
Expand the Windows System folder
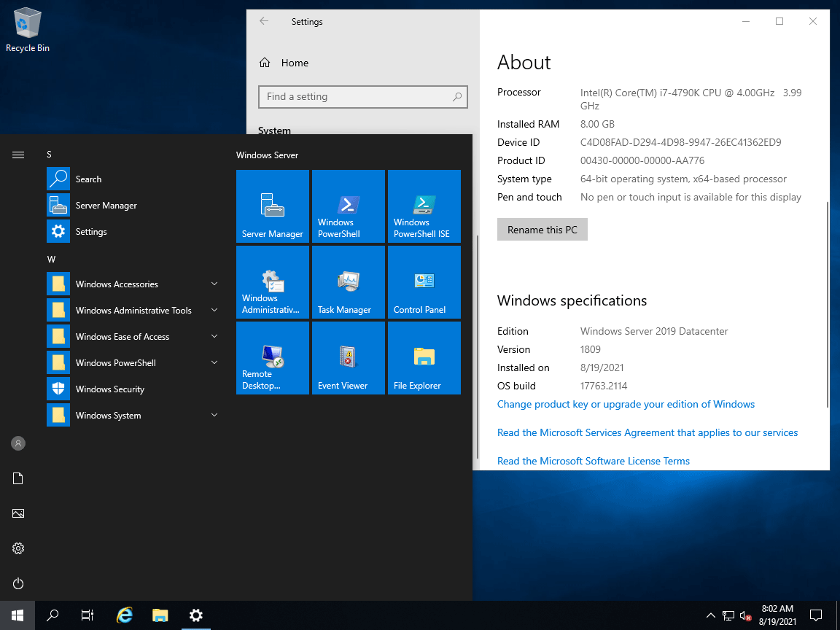tap(134, 415)
